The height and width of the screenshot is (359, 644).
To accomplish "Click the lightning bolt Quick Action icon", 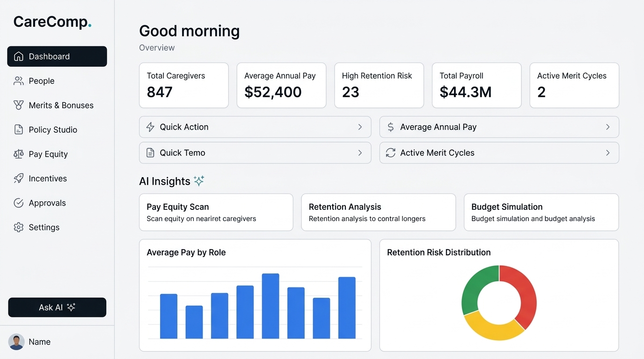I will (x=150, y=127).
